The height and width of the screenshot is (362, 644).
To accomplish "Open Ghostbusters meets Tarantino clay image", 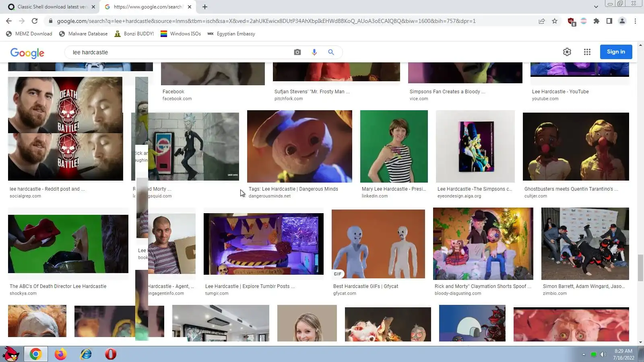I will 576,146.
